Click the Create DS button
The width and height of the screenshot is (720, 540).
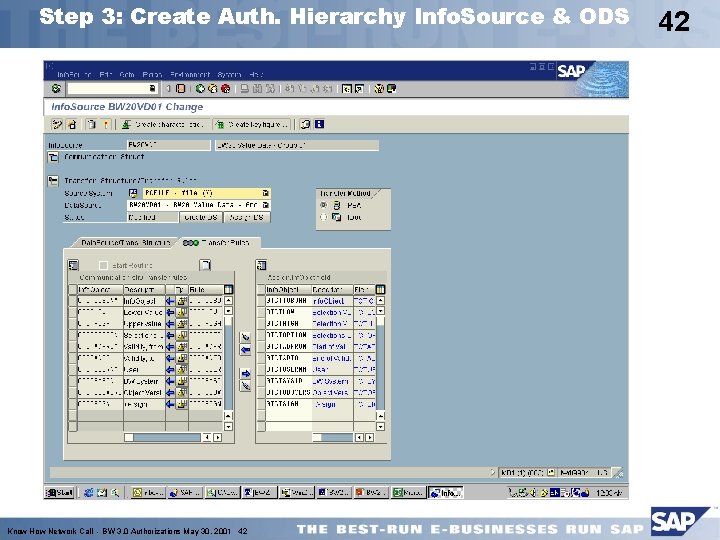coord(201,217)
